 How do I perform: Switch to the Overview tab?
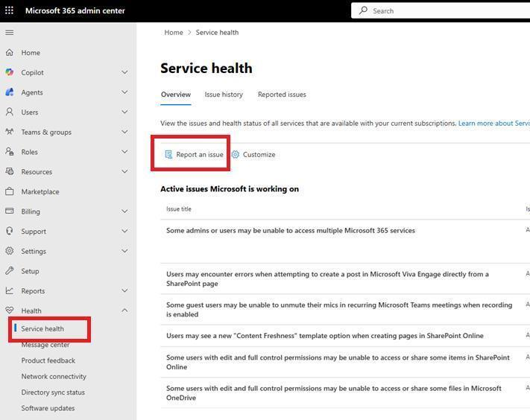point(176,95)
